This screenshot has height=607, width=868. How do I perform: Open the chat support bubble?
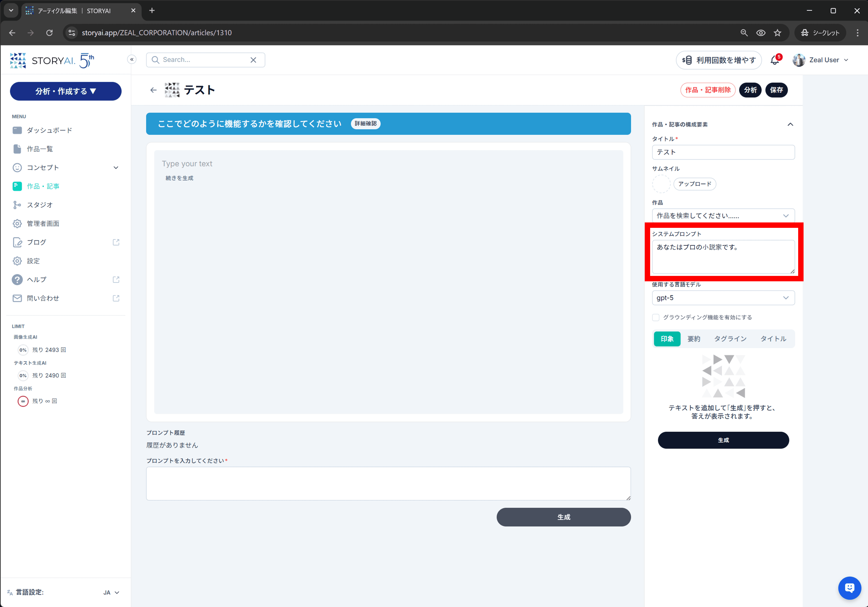[x=849, y=588]
